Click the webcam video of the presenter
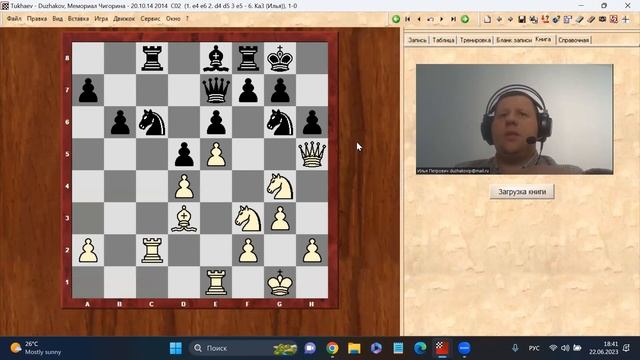Viewport: 640px width, 360px height. click(x=514, y=119)
